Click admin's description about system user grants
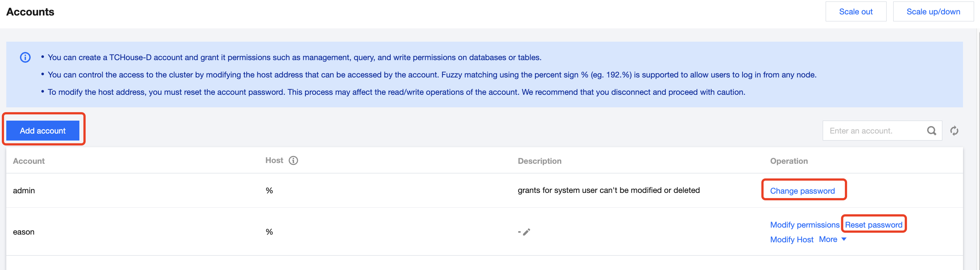Image resolution: width=980 pixels, height=270 pixels. tap(609, 190)
